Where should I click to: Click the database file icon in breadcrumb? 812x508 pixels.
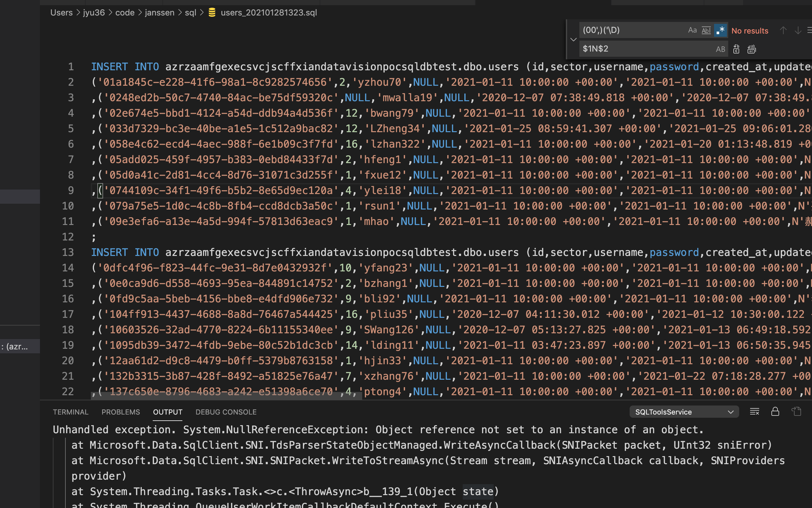(212, 13)
